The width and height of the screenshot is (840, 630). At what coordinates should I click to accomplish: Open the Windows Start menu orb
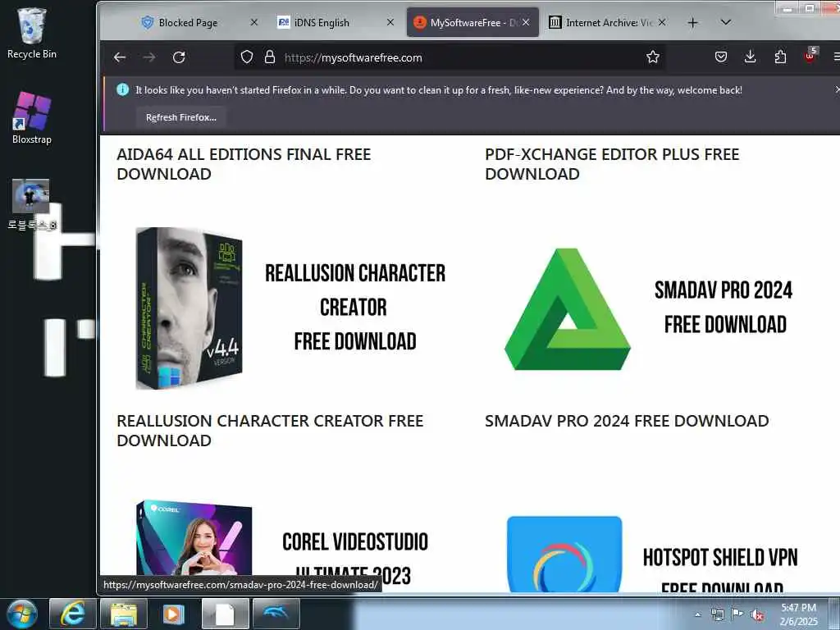coord(22,614)
